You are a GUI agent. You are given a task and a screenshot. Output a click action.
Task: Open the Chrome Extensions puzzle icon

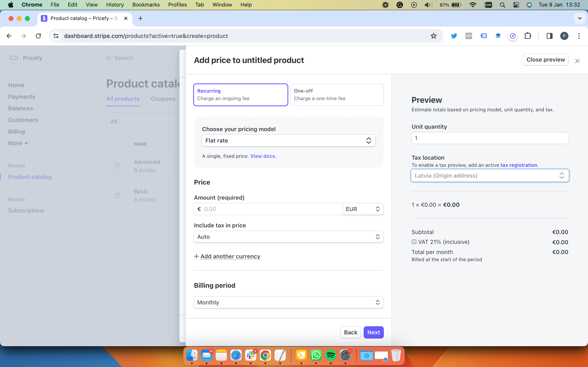[528, 36]
